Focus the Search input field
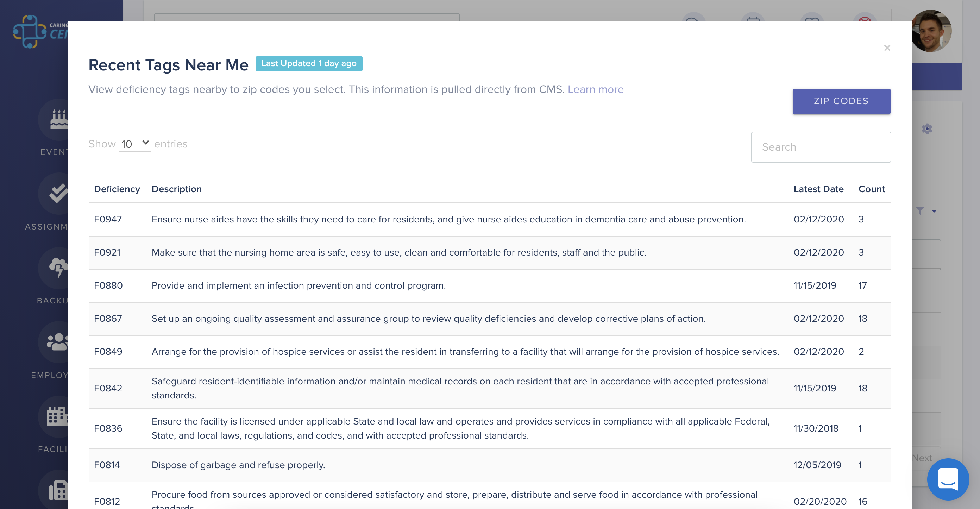Viewport: 980px width, 509px height. 821,147
